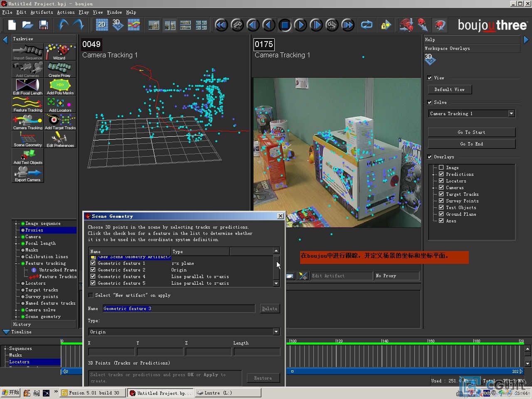
Task: Click the Add Test Objects task
Action: 28,157
